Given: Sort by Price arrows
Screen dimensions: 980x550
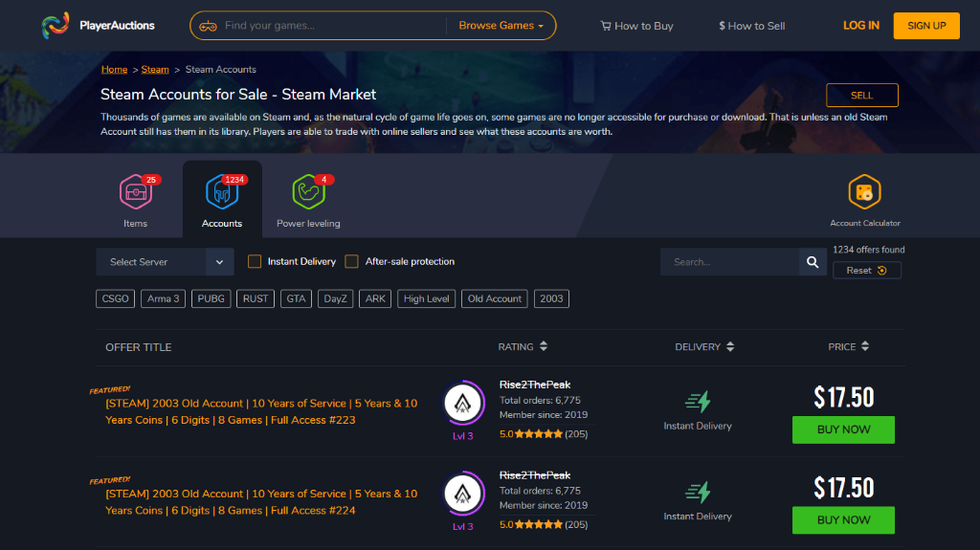Looking at the screenshot, I should 865,346.
